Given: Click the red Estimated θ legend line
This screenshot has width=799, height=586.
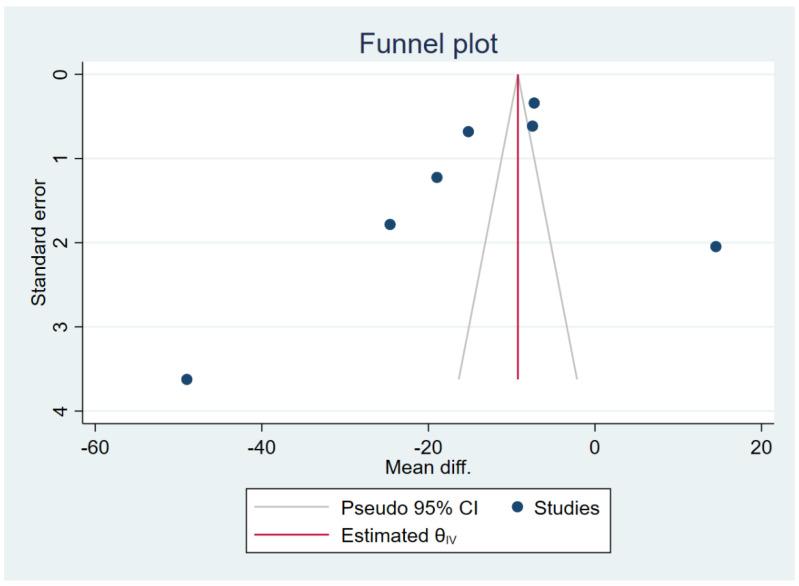Looking at the screenshot, I should 291,534.
